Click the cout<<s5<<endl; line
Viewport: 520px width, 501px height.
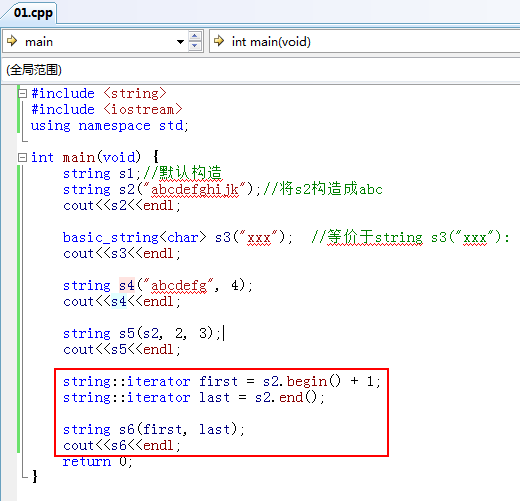click(122, 350)
